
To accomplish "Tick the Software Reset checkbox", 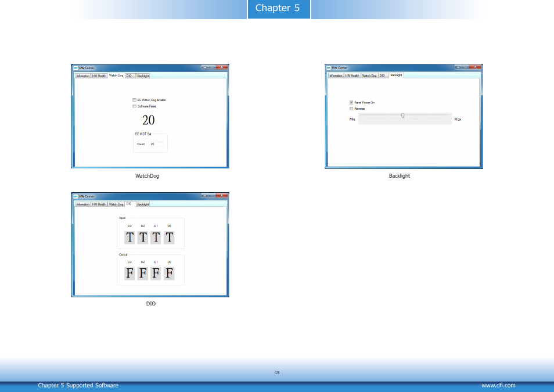I will [134, 106].
